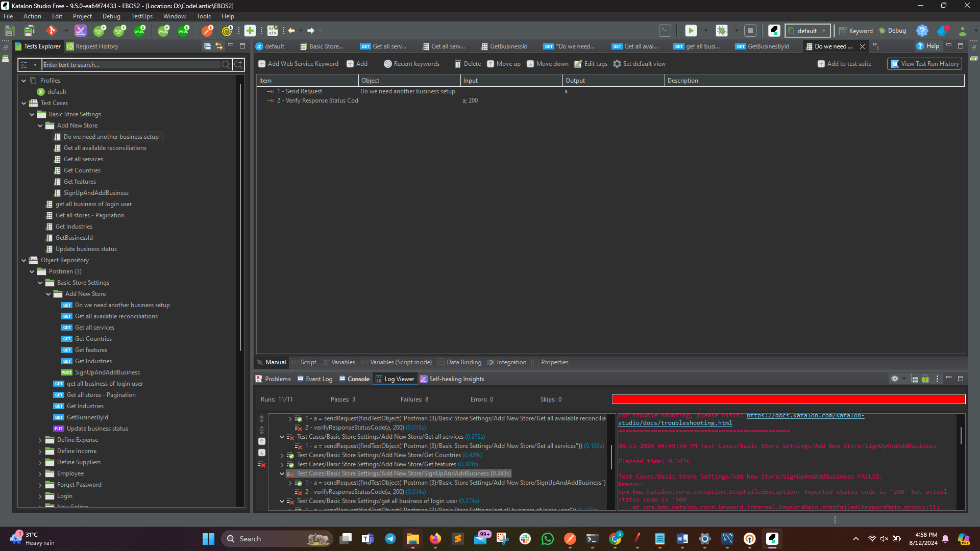Image resolution: width=980 pixels, height=551 pixels.
Task: Click Add Web Service Keyword button
Action: coord(299,64)
